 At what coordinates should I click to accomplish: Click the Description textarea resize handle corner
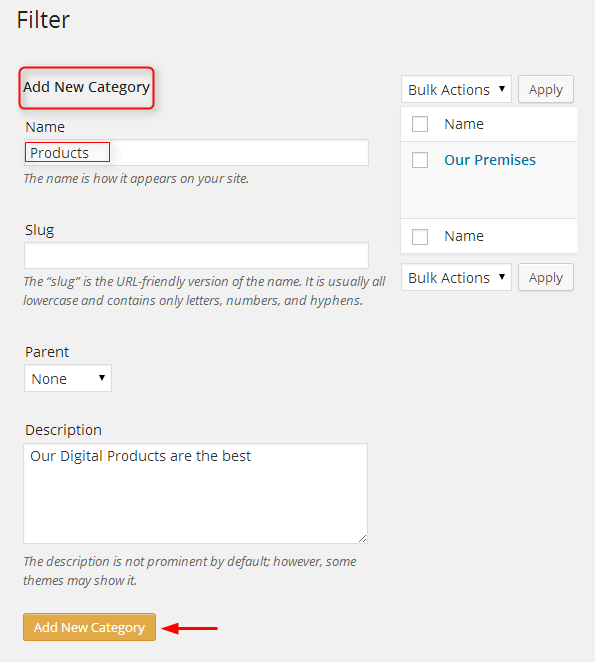click(x=363, y=538)
